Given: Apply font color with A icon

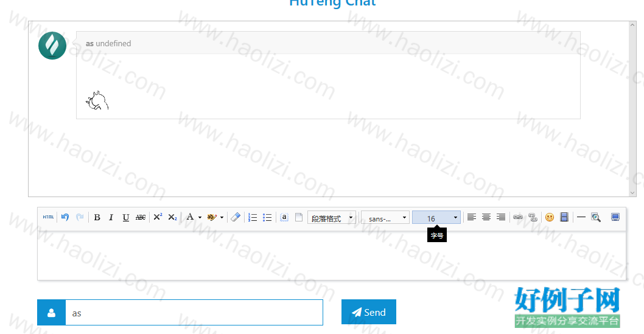Looking at the screenshot, I should click(x=190, y=217).
